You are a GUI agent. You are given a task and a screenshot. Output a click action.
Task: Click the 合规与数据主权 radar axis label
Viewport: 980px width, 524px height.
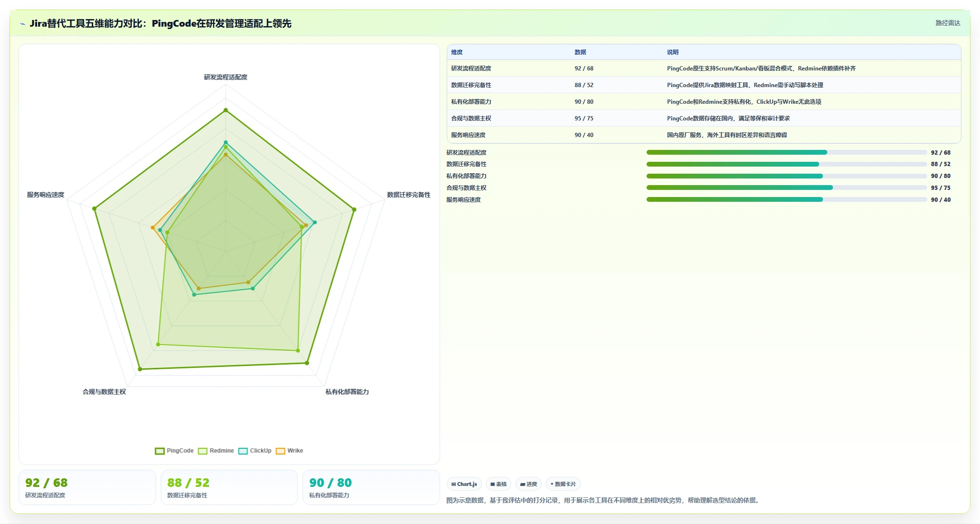(x=104, y=392)
